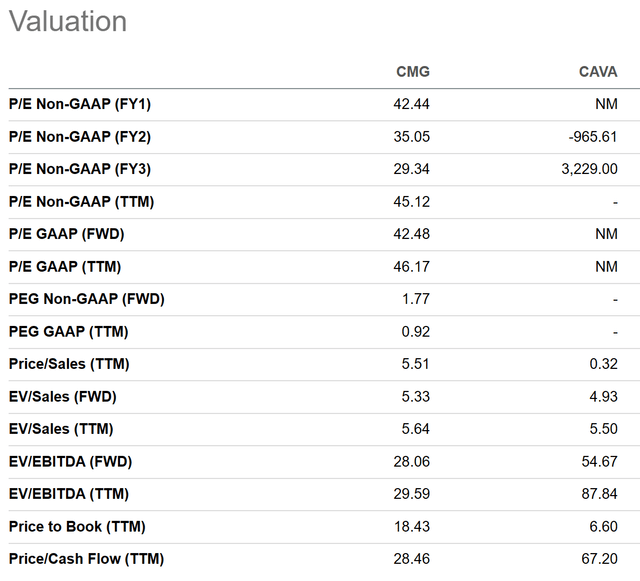Click the EV/EBITDA (FWD) row label
The width and height of the screenshot is (640, 581).
(70, 462)
